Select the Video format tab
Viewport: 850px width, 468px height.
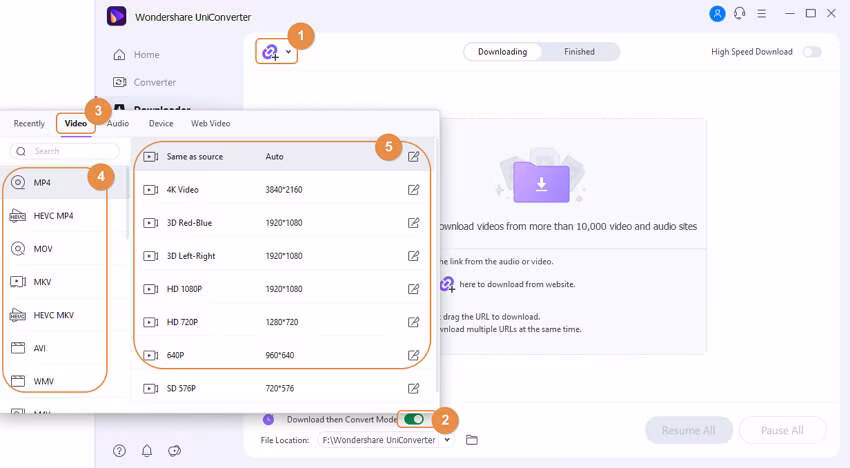coord(75,124)
